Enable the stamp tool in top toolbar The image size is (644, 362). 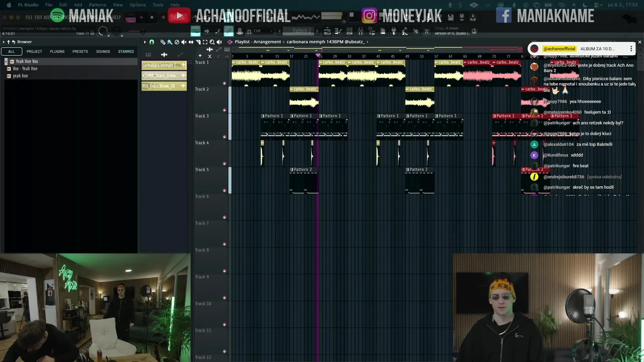click(x=240, y=31)
